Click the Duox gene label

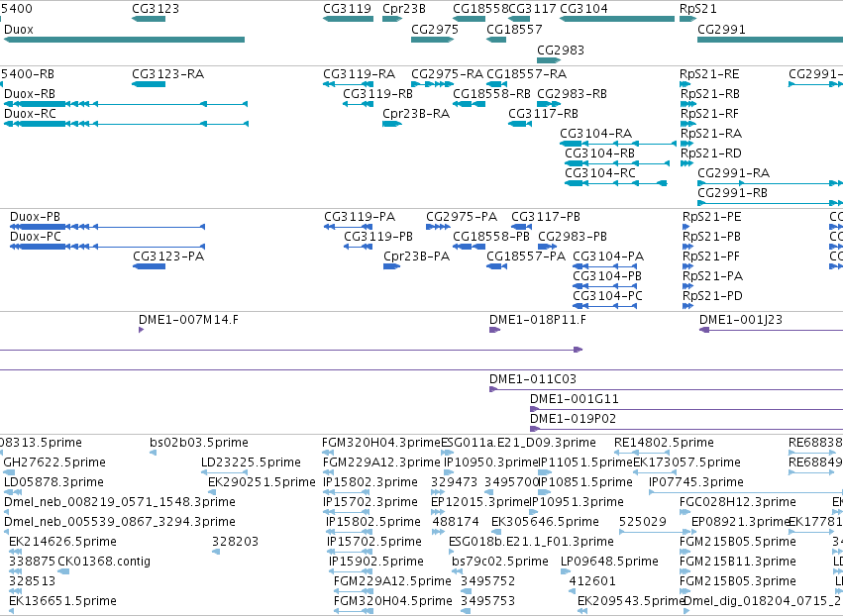click(18, 30)
